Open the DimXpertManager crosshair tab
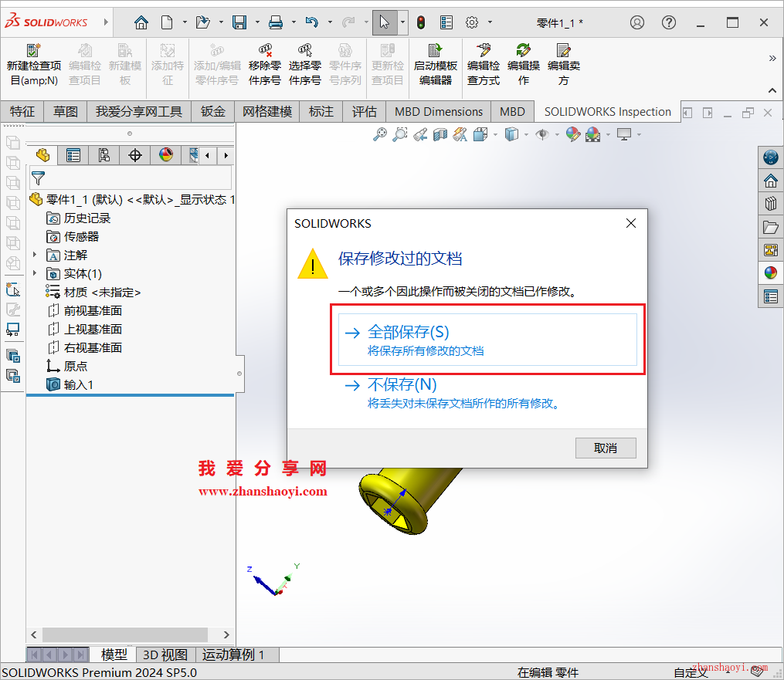Viewport: 784px width, 680px height. [135, 155]
